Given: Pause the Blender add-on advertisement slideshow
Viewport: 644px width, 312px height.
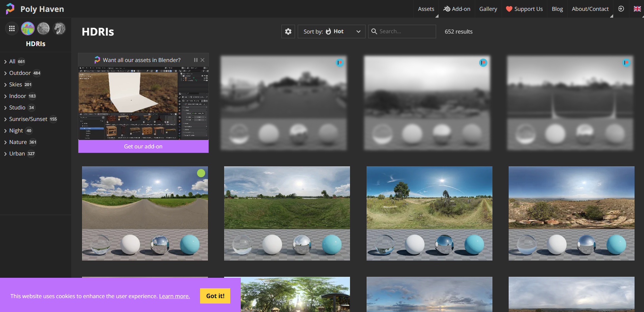Looking at the screenshot, I should 196,60.
